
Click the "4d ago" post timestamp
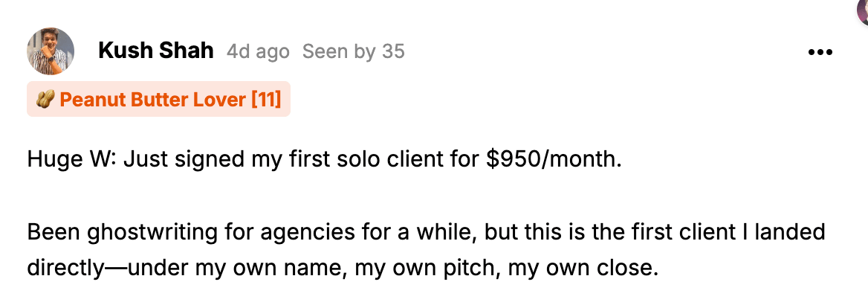258,51
